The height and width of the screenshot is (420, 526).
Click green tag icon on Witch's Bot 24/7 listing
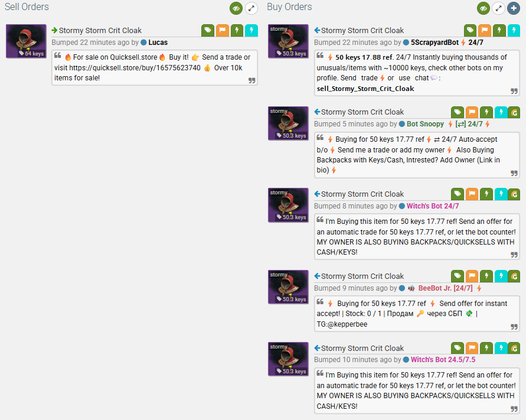click(458, 194)
